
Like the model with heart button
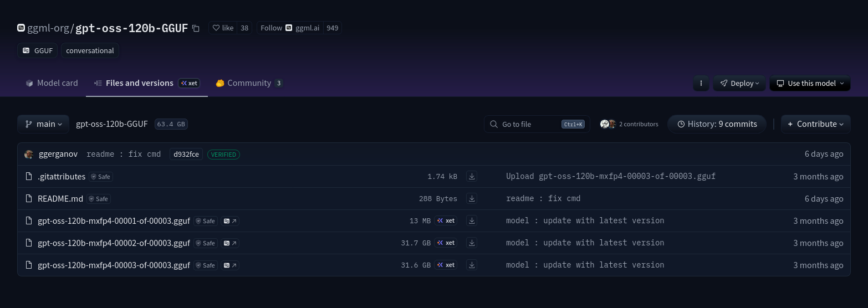click(223, 28)
